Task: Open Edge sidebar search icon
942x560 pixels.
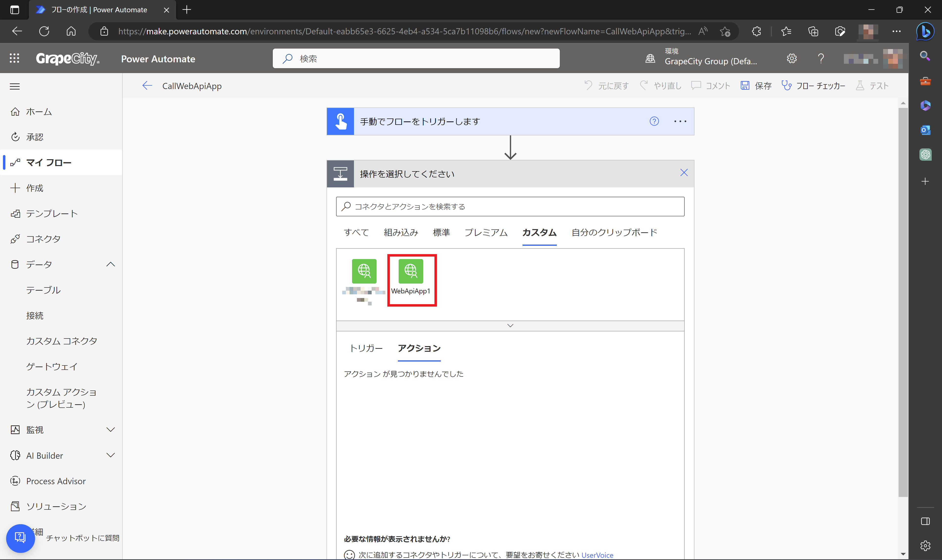Action: click(x=925, y=56)
